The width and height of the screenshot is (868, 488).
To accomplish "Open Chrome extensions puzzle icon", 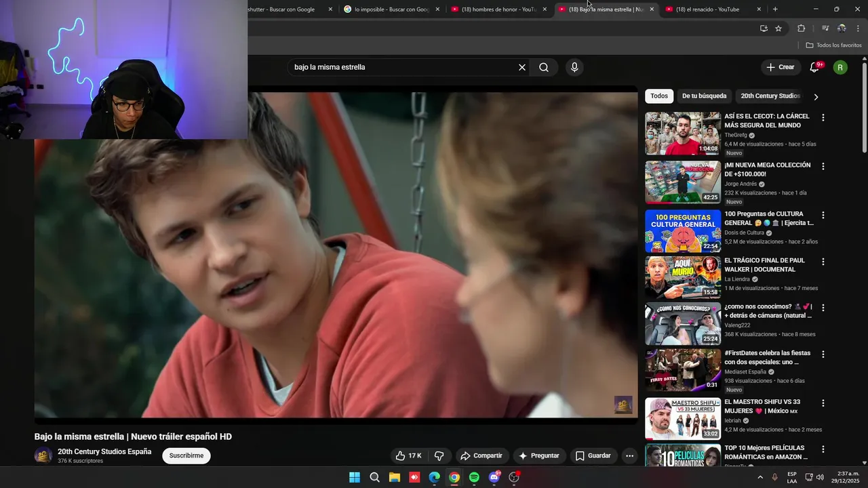I will 802,28.
